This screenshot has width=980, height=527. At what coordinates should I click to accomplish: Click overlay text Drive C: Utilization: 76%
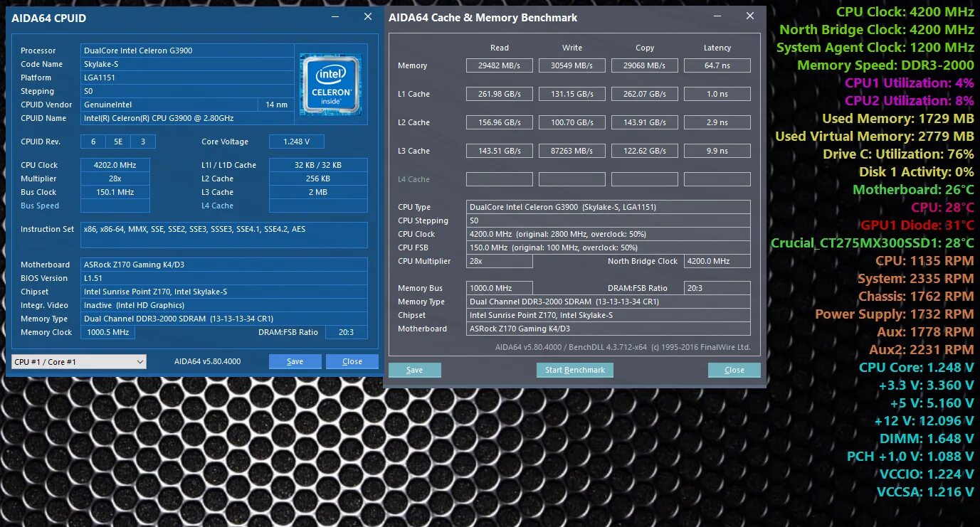tap(898, 154)
